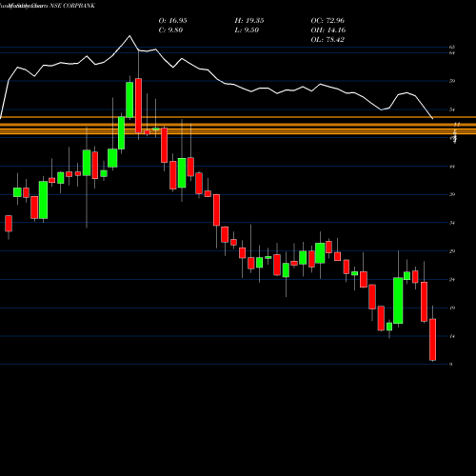
Task: Click the low value L: 9.50
Action: click(x=247, y=30)
